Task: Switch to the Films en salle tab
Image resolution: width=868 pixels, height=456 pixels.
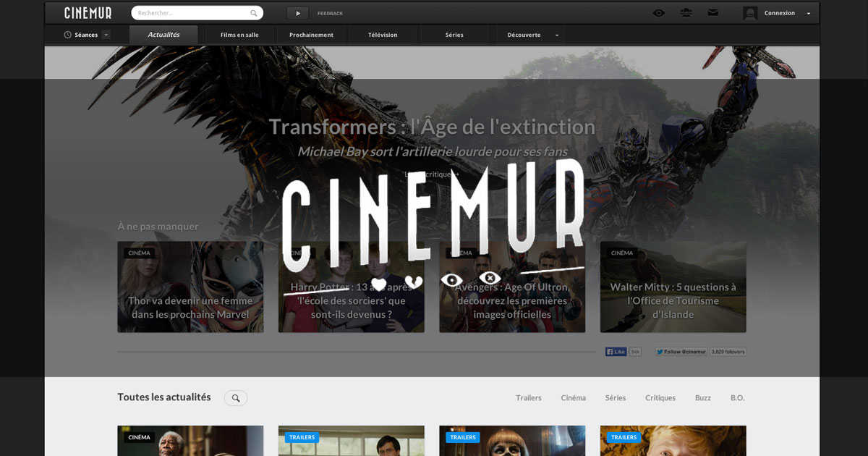Action: (239, 35)
